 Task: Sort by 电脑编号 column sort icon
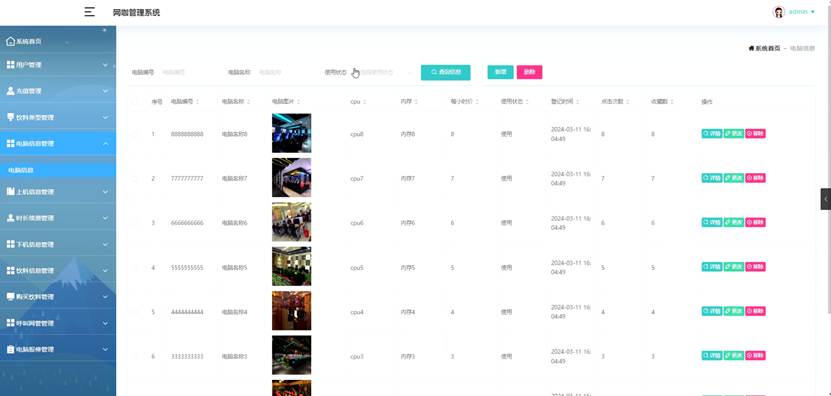coord(197,101)
